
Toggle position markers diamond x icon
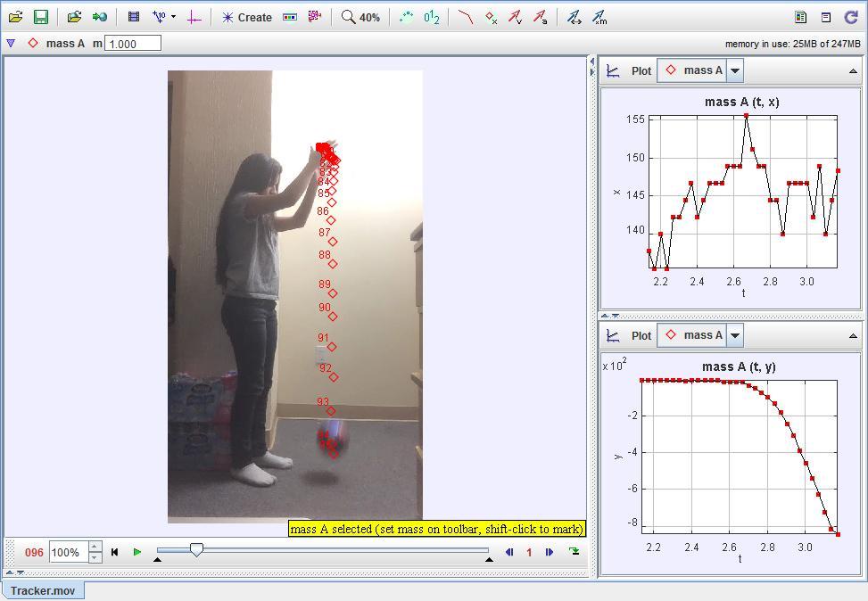click(x=491, y=18)
